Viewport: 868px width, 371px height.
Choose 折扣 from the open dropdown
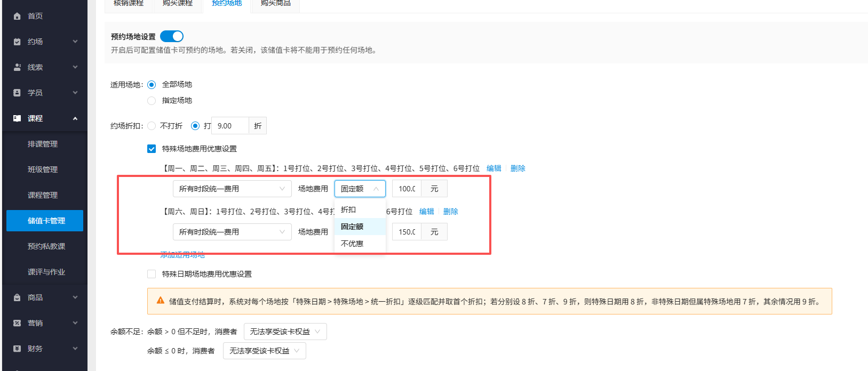[x=348, y=209]
